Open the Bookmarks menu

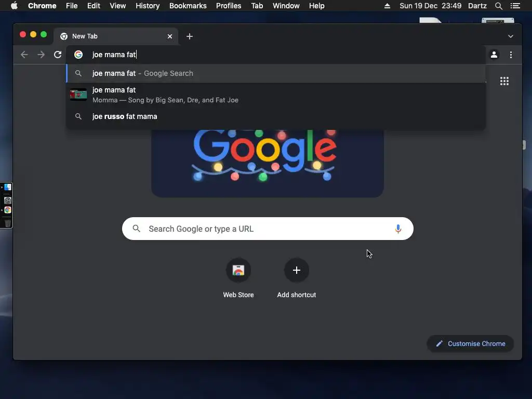(188, 6)
